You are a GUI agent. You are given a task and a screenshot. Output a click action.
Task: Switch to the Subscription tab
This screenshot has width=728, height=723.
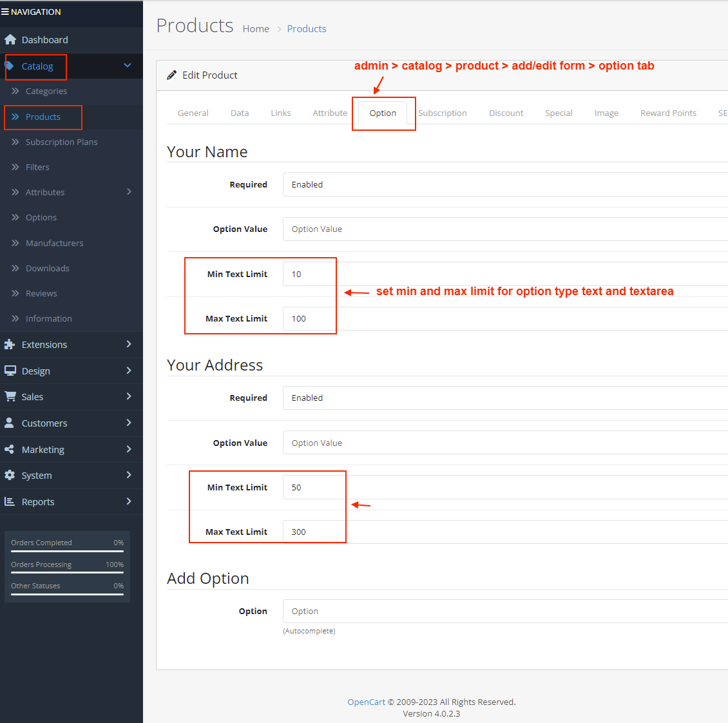tap(443, 113)
